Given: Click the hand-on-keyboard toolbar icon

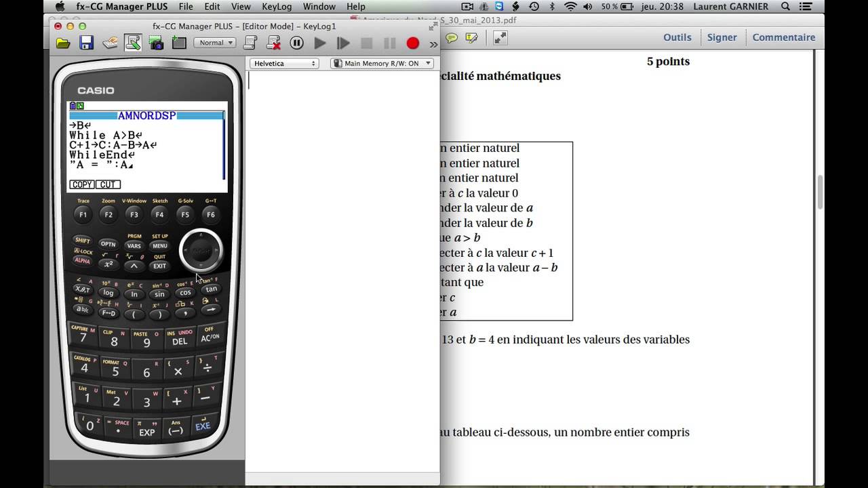Looking at the screenshot, I should pos(110,43).
